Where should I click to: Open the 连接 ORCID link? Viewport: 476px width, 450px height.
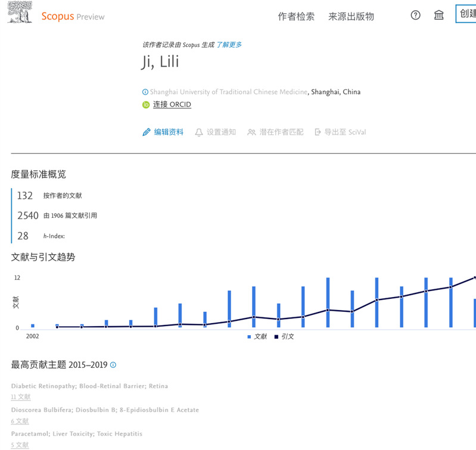[172, 105]
